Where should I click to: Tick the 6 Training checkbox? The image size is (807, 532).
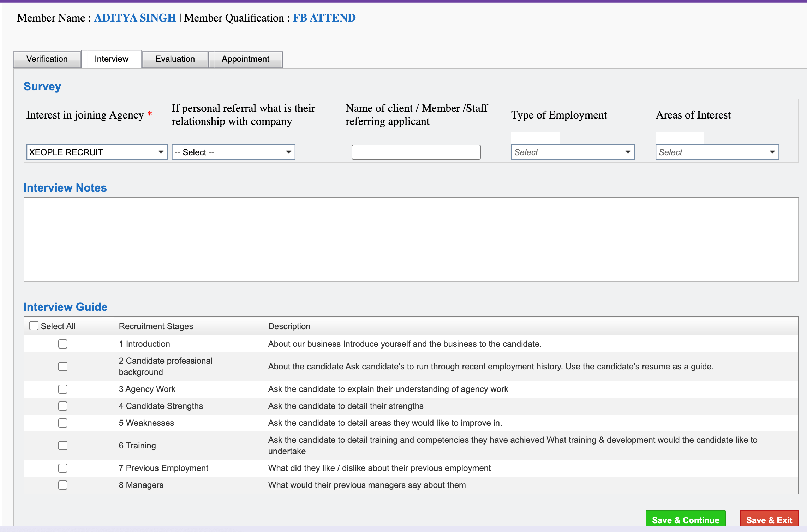click(63, 446)
